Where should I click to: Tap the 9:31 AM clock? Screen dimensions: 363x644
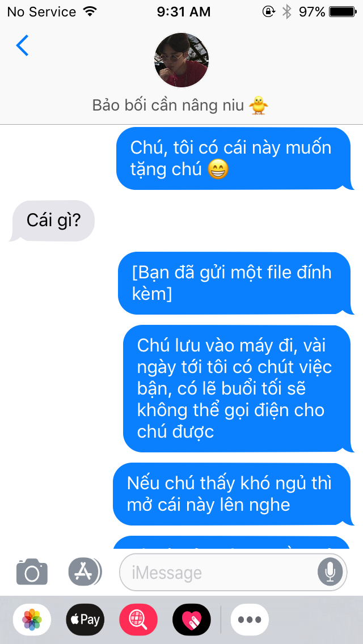(183, 12)
